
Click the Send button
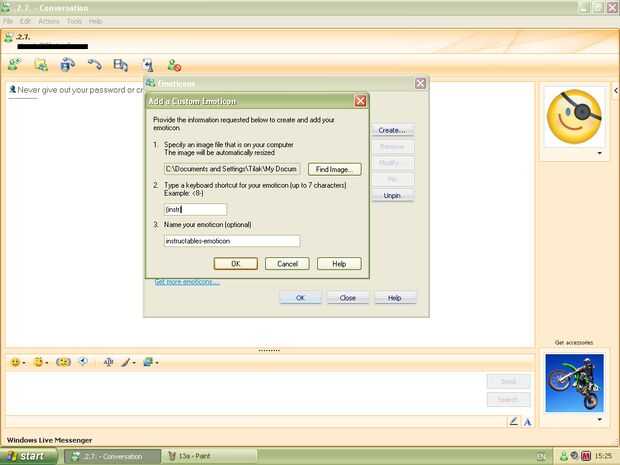(x=508, y=382)
